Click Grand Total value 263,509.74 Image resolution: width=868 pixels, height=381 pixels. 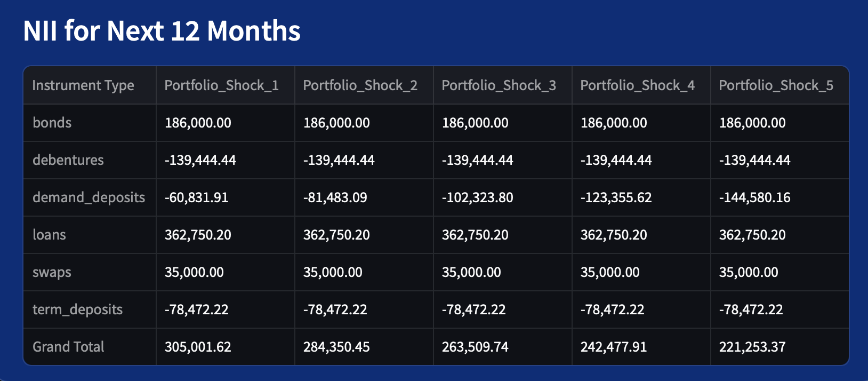(475, 347)
